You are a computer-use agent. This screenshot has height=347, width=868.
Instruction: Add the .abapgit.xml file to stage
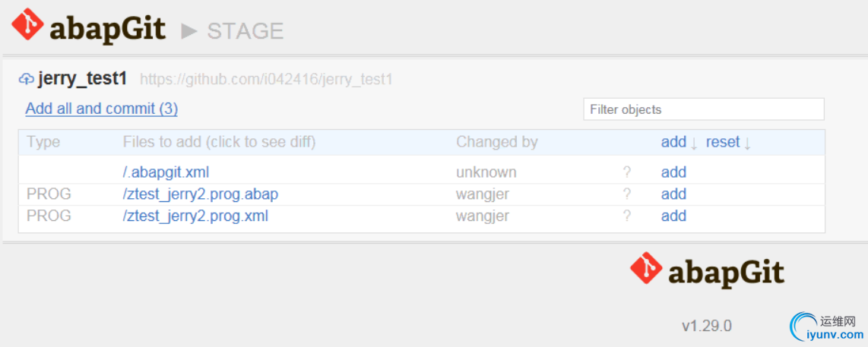[x=673, y=172]
